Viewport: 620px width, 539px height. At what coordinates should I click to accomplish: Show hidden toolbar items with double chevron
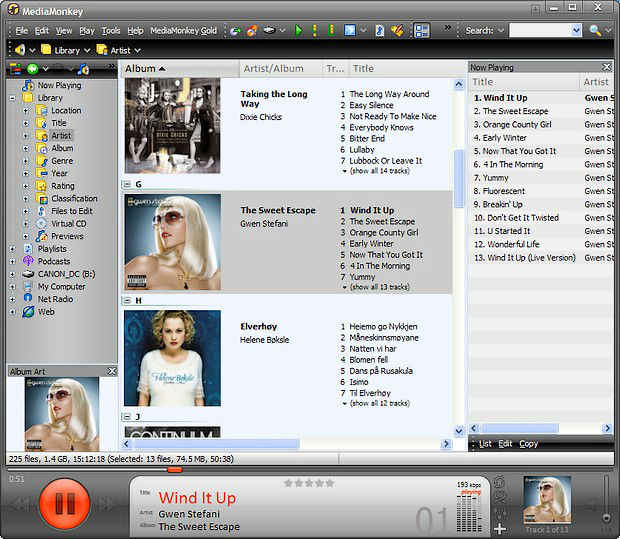(x=447, y=27)
